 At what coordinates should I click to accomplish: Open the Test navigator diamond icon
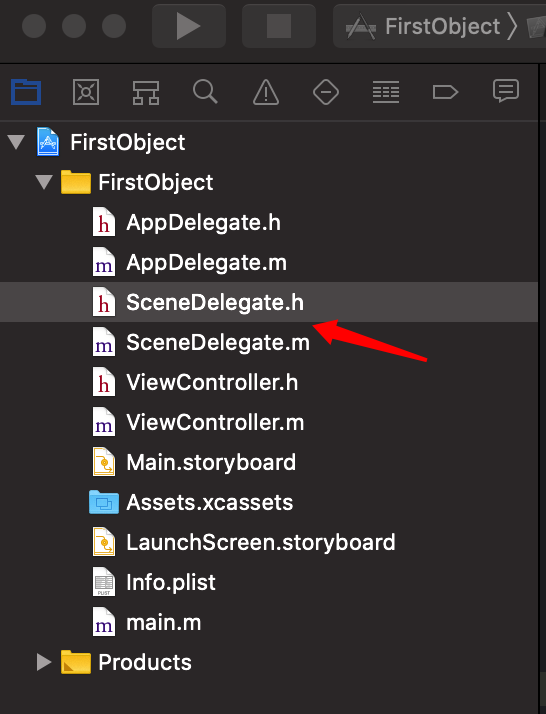(326, 92)
